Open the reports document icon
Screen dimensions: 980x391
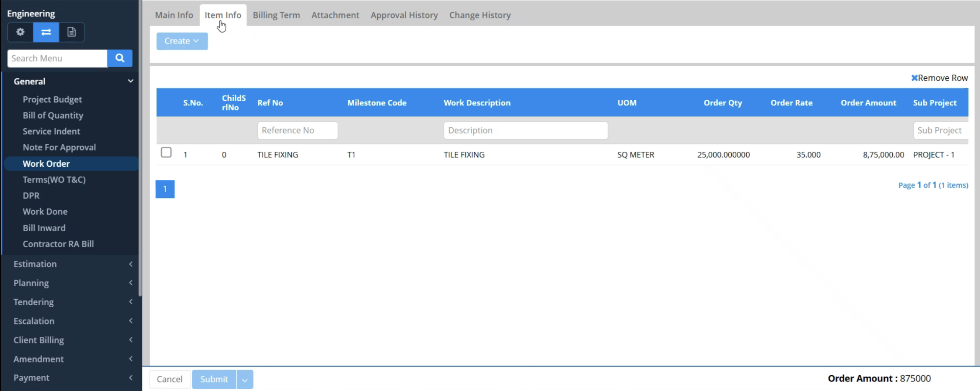[x=71, y=32]
